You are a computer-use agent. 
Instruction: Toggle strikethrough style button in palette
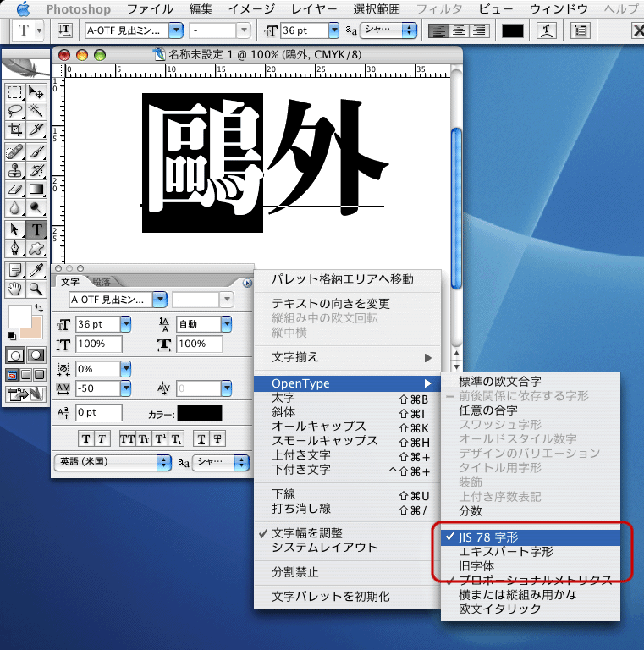(217, 438)
